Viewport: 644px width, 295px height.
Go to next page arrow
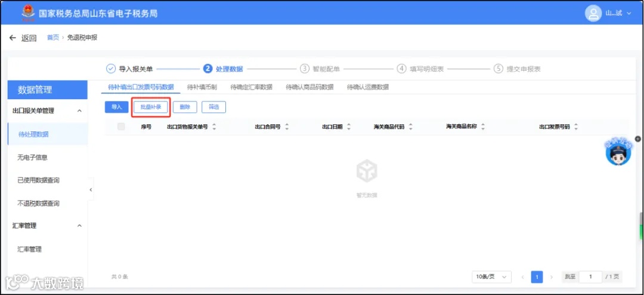[x=552, y=277]
